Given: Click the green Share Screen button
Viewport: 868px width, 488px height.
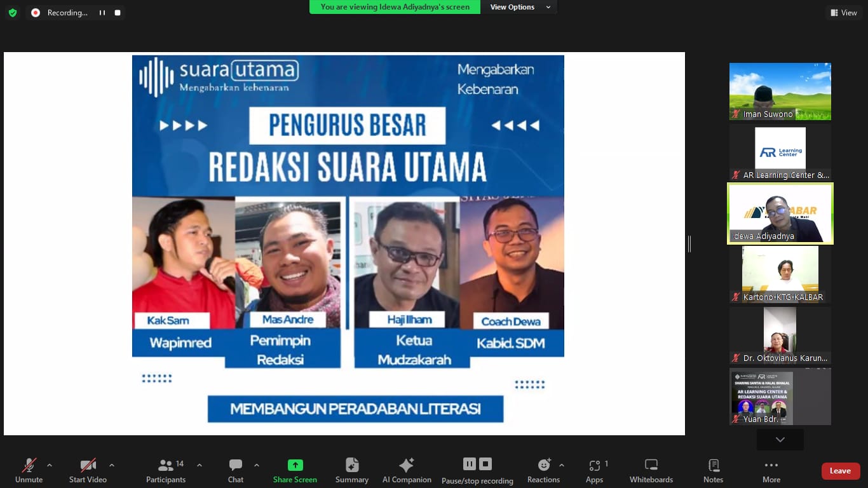Looking at the screenshot, I should point(295,471).
